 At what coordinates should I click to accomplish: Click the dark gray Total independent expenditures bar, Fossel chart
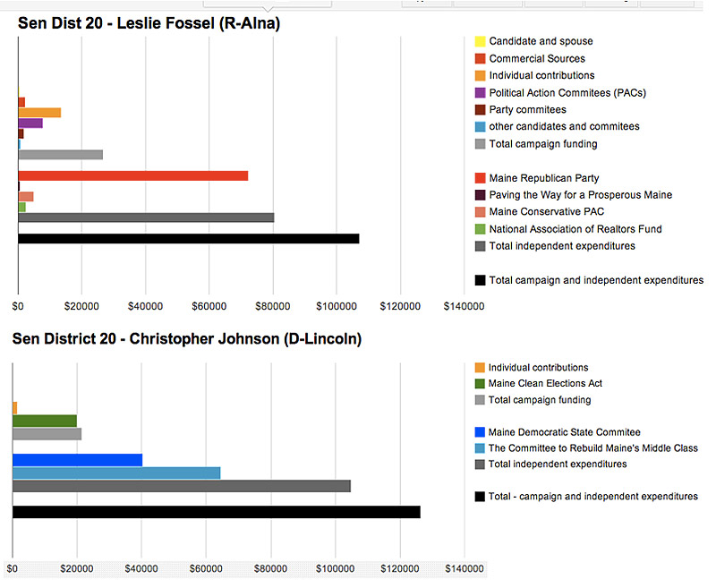point(146,217)
